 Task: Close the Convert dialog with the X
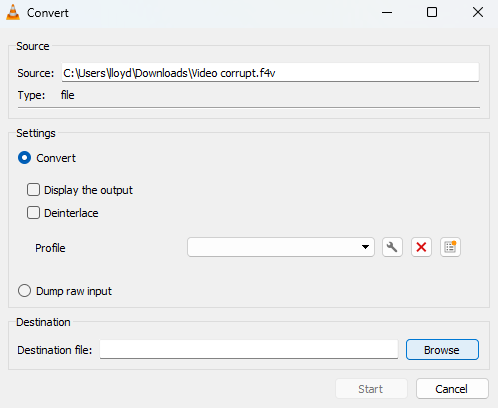pos(478,13)
